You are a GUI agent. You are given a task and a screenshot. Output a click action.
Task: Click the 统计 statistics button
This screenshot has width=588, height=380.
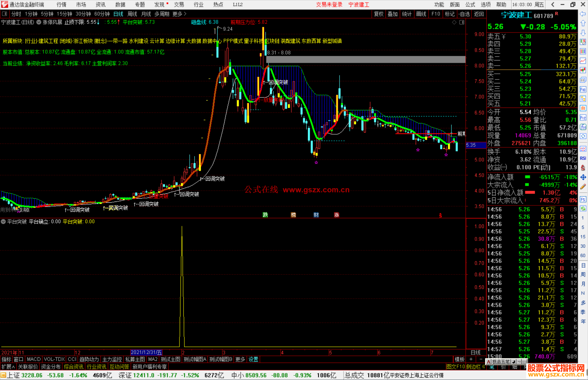coord(407,14)
